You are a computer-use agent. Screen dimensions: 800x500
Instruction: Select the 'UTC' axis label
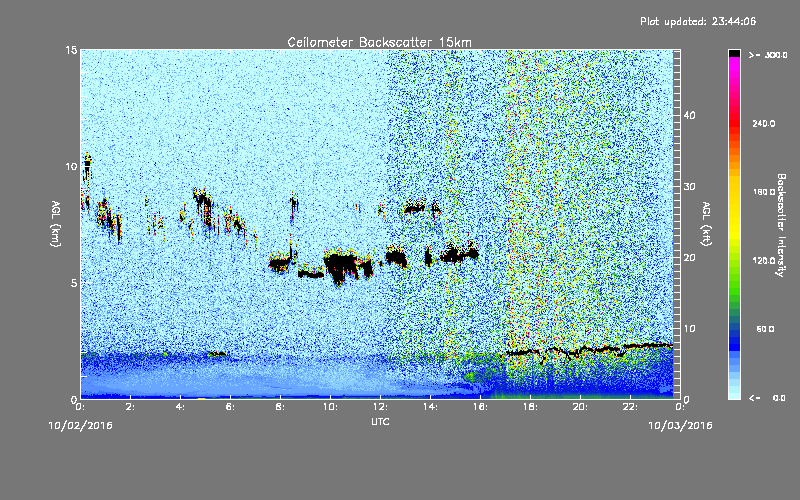click(x=380, y=421)
